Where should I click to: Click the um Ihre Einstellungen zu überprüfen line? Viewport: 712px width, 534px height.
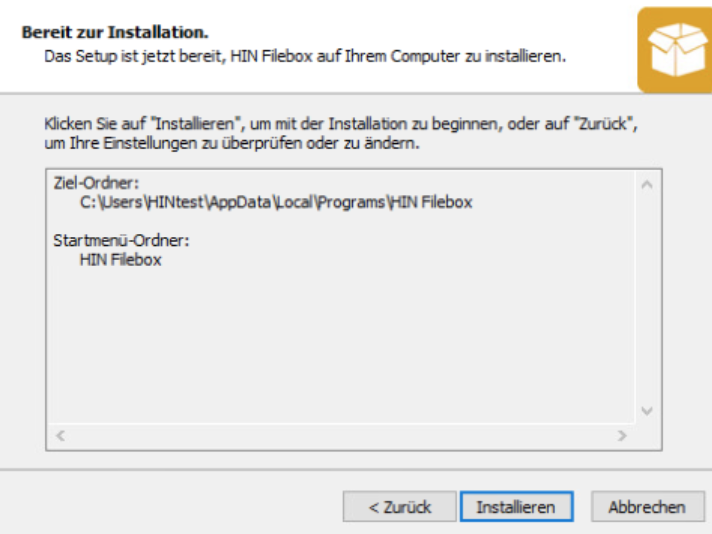click(x=232, y=143)
